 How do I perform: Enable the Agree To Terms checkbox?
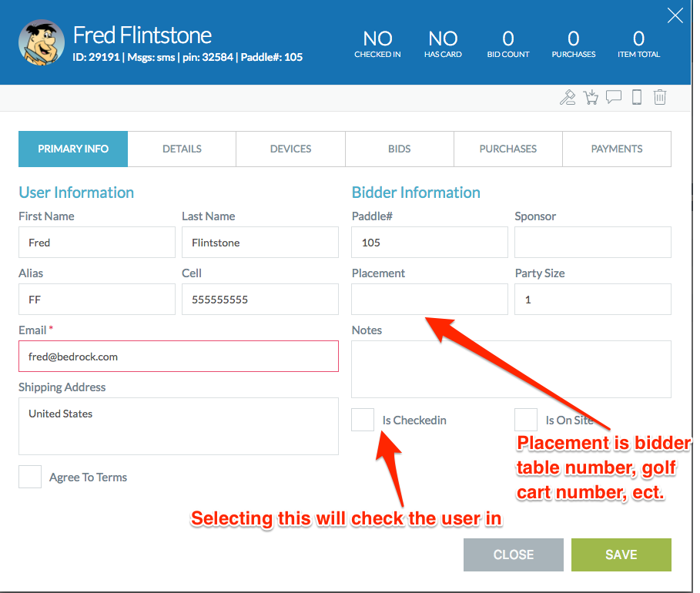coord(30,477)
